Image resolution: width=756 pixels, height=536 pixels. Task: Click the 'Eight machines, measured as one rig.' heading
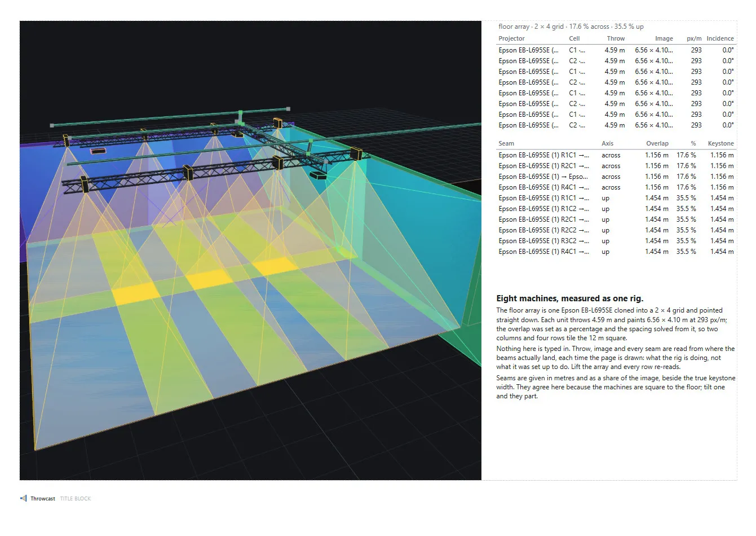coord(569,298)
